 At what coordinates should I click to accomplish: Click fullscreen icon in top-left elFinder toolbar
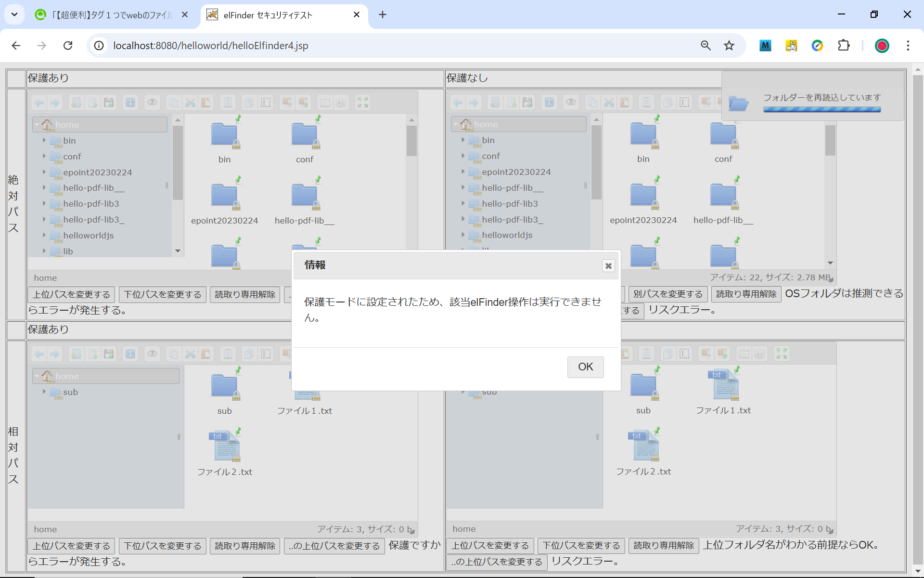[362, 103]
